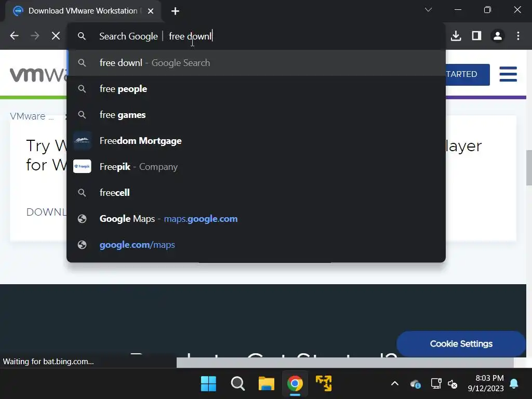This screenshot has width=532, height=399.
Task: Select the Download VMware Workstation tab
Action: coord(83,11)
